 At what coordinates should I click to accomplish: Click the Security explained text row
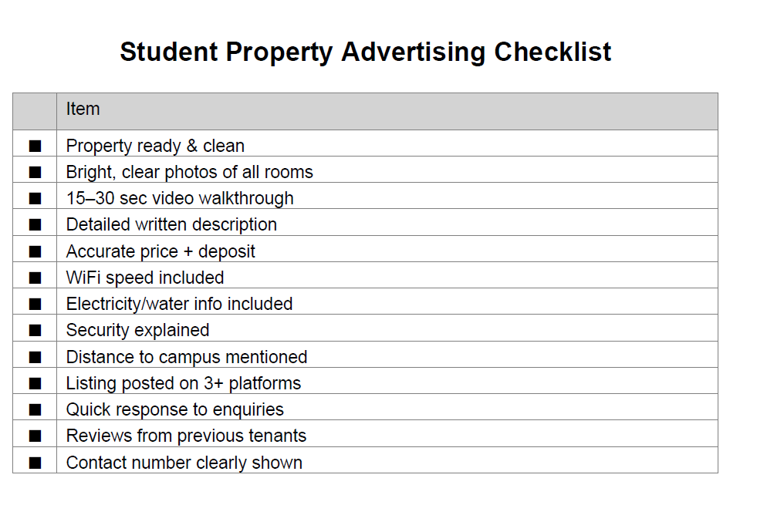(x=137, y=330)
